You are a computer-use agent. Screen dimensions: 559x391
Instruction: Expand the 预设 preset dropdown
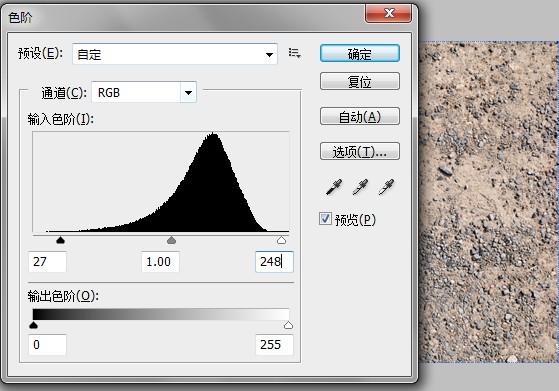(175, 54)
